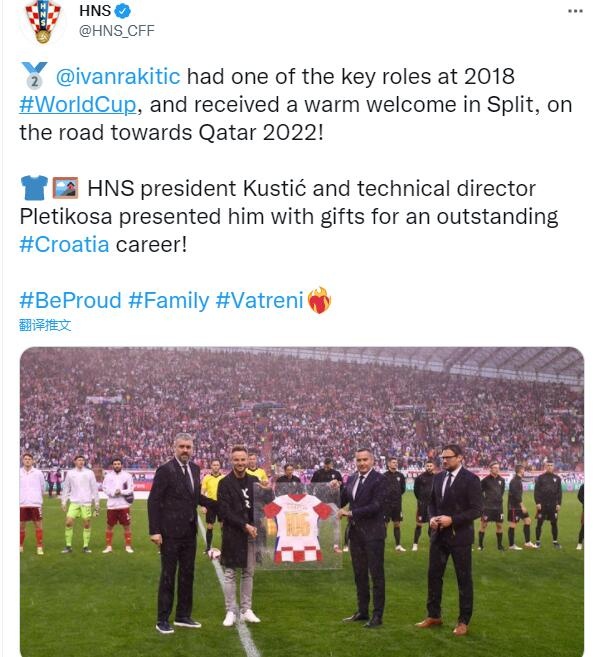Screen dimensions: 594x657
Task: Open the #BeProud hashtag
Action: click(70, 301)
